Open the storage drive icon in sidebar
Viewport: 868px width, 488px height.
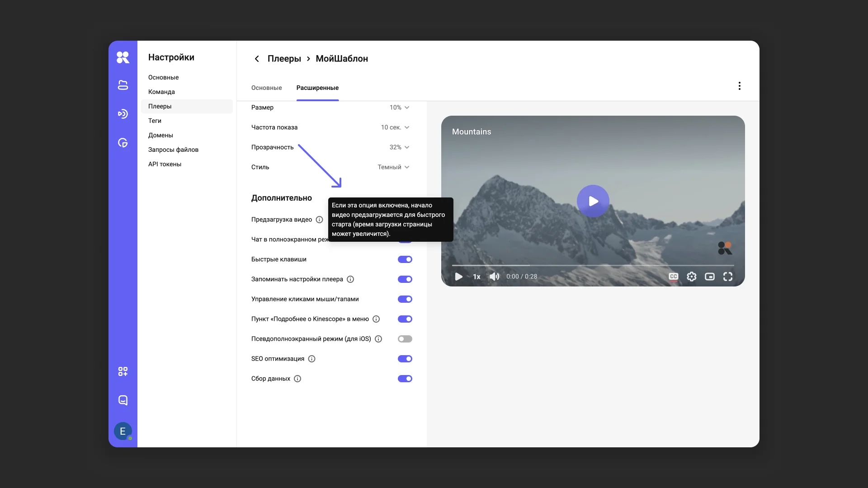pos(123,85)
